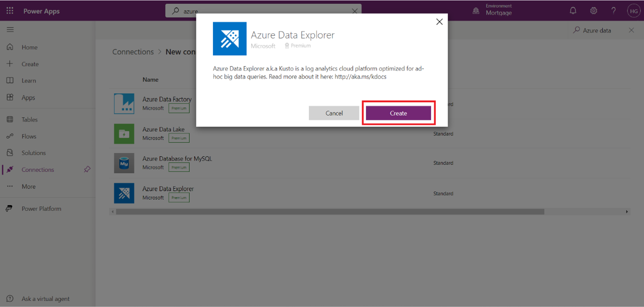Viewport: 644px width, 307px height.
Task: Click the help question mark icon
Action: 614,11
